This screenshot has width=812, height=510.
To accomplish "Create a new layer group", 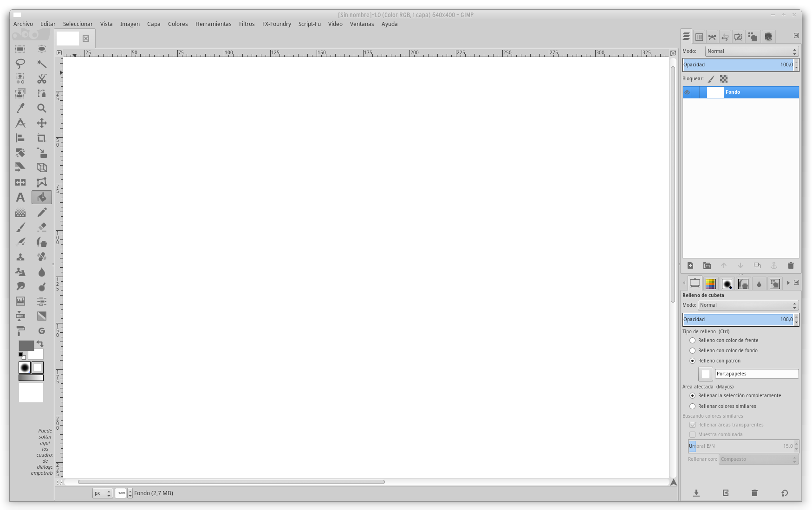I will pos(707,265).
